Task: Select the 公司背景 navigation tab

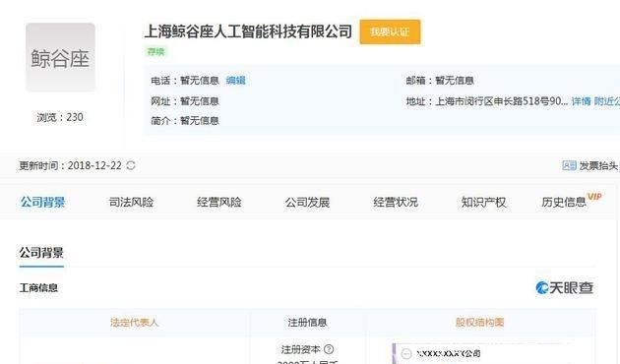Action: click(x=42, y=202)
